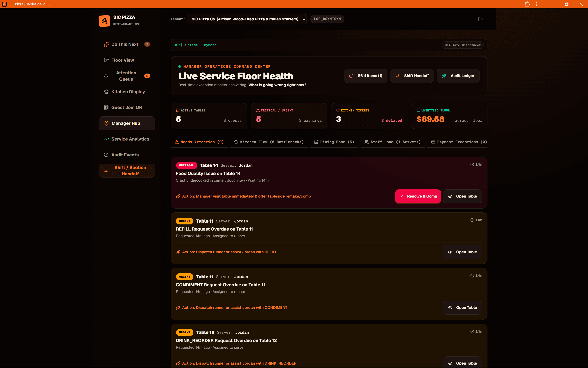Click the Shift / Section Handoff arrows icon
Viewport: 588px width, 368px height.
[x=106, y=171]
